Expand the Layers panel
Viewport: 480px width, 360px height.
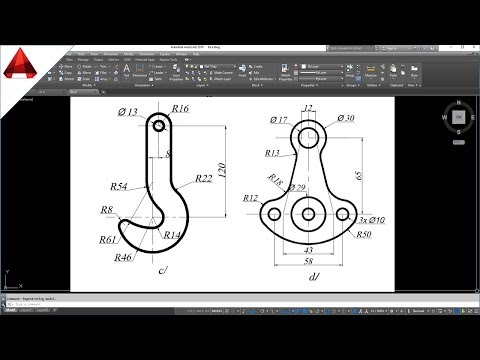[202, 85]
